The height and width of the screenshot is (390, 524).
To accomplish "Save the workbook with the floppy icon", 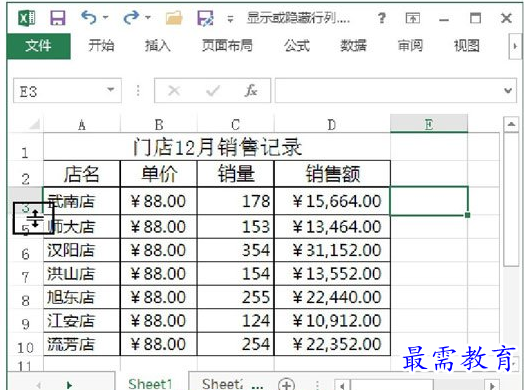I will pos(58,18).
